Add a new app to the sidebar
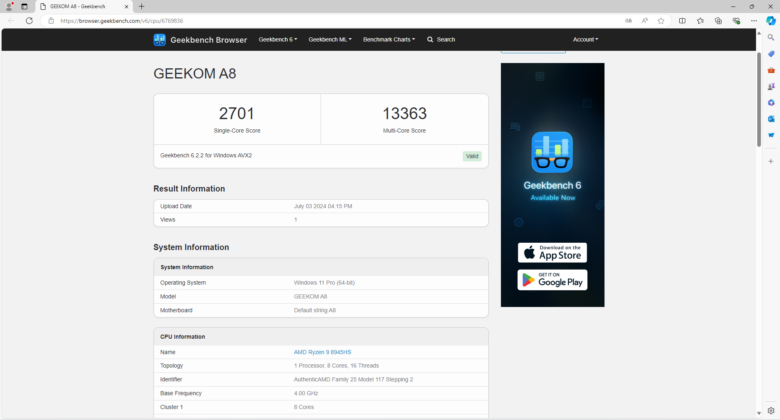780x420 pixels. pos(771,161)
